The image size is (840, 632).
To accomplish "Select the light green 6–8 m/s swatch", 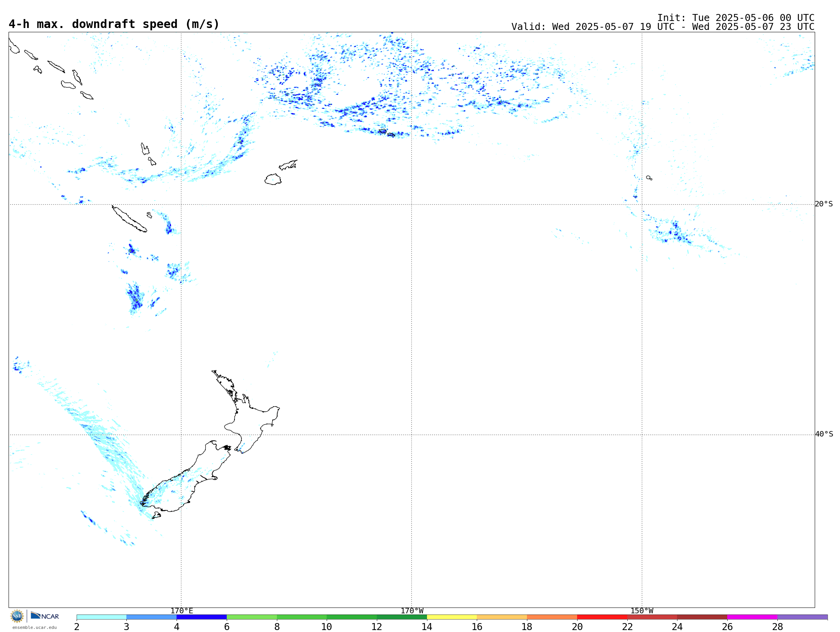I will click(x=252, y=617).
